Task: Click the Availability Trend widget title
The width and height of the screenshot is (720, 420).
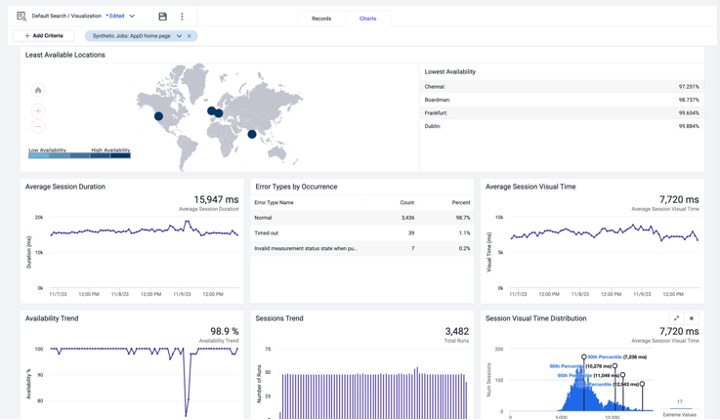Action: point(51,318)
